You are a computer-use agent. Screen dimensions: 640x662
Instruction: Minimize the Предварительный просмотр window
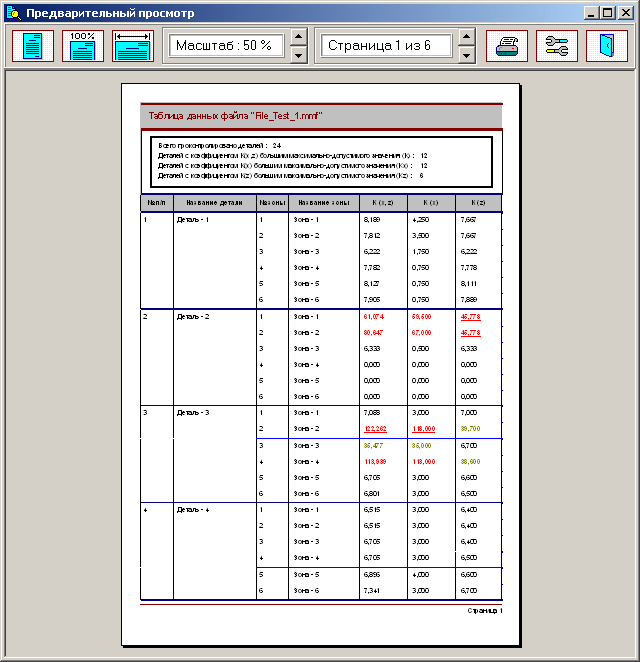[592, 14]
